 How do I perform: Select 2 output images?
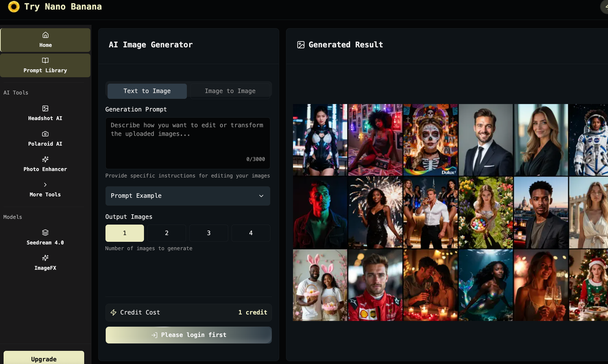coord(166,233)
